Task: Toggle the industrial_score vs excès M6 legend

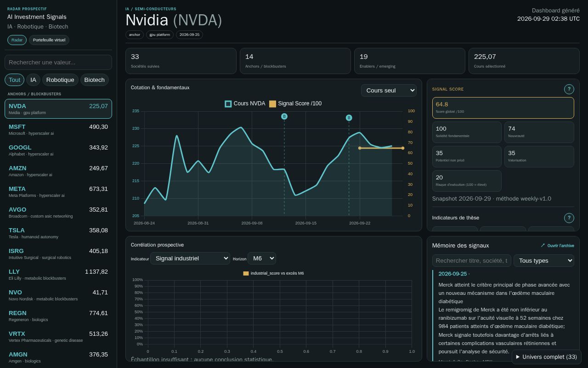Action: tap(273, 273)
